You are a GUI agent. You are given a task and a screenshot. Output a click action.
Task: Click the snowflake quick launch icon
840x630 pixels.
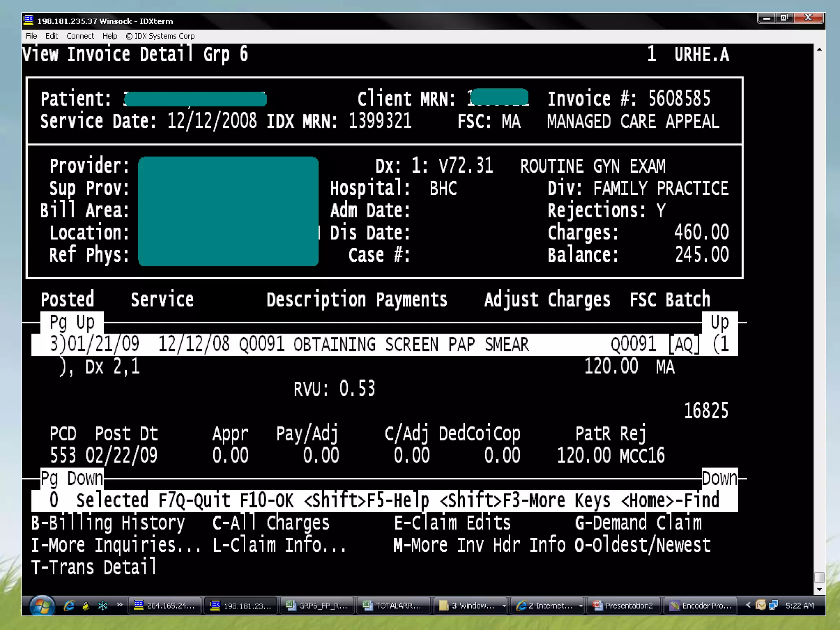(103, 606)
